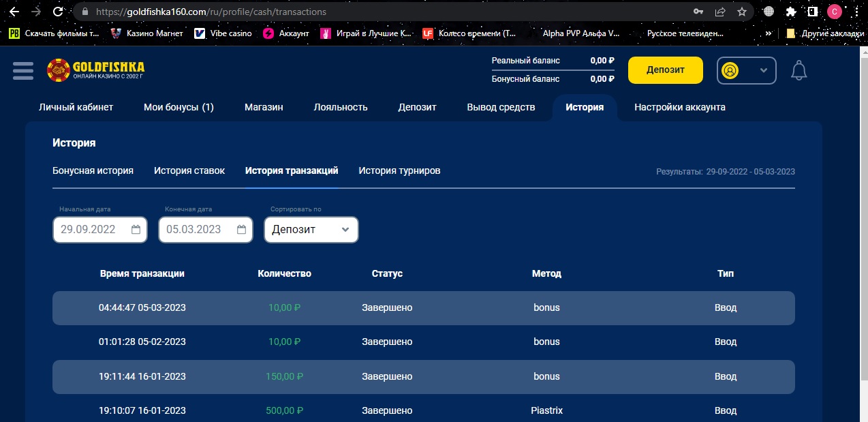Open the Депозит sort-by dropdown
The width and height of the screenshot is (868, 422).
tap(311, 230)
